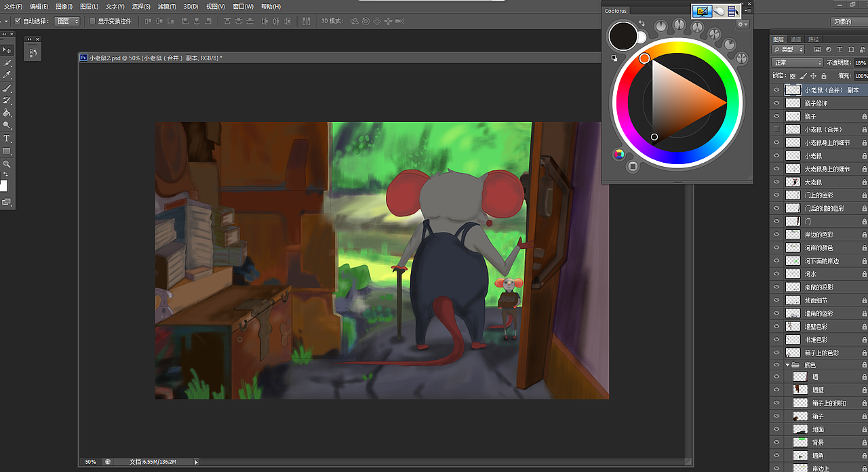Hide the 背景 layer
868x472 pixels.
(x=776, y=442)
